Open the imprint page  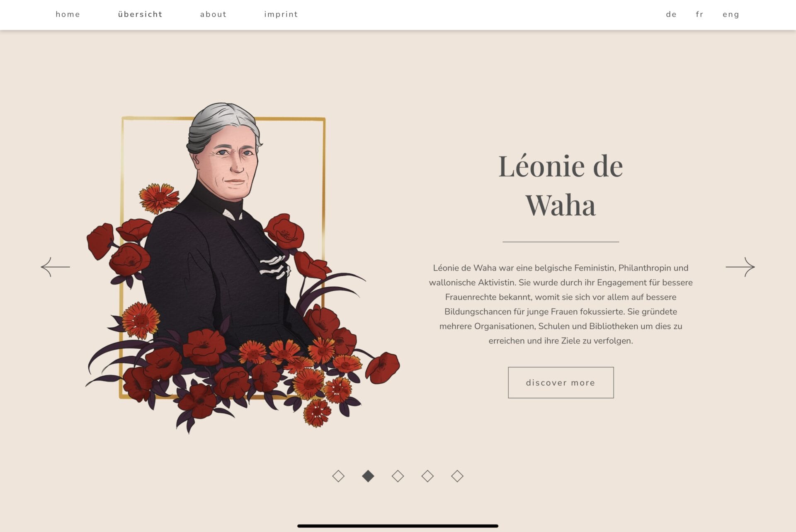281,15
